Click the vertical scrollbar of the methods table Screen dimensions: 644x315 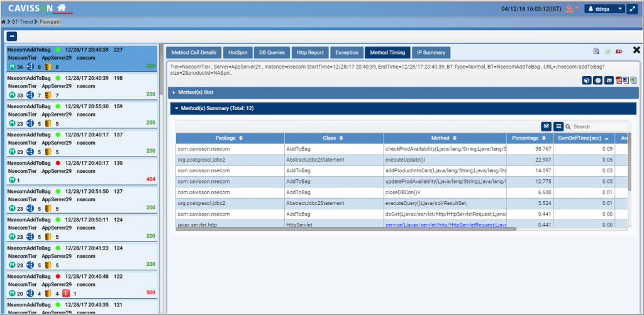pos(630,162)
